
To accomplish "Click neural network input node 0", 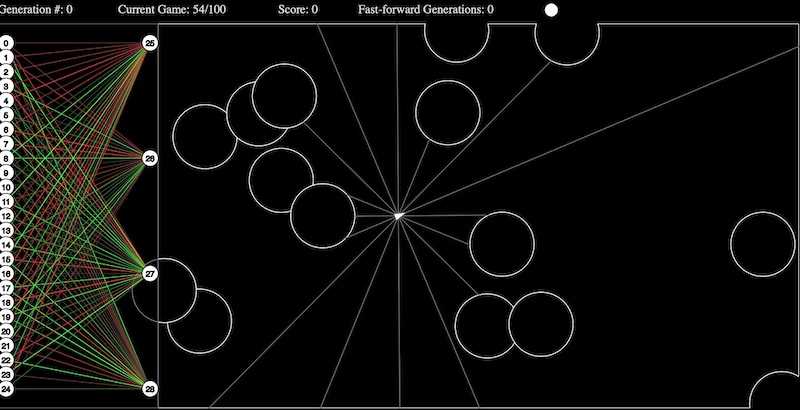I will point(6,44).
